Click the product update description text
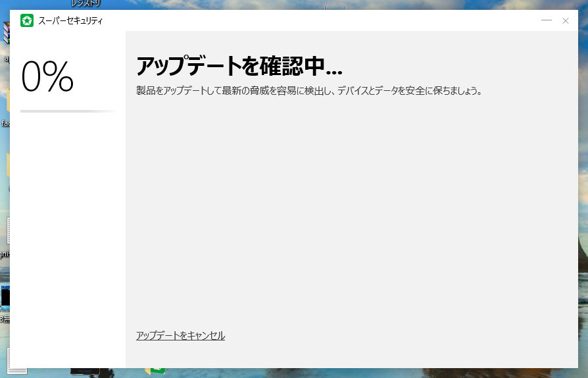 [309, 91]
